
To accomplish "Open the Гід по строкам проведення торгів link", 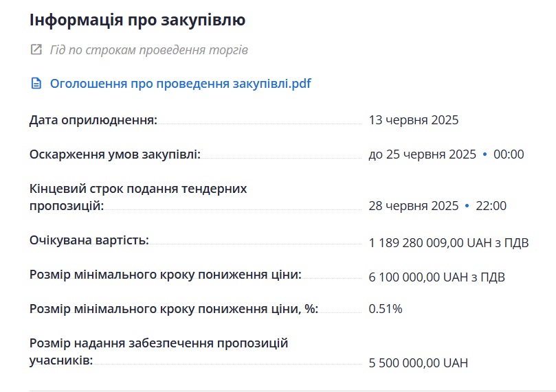I will point(149,50).
